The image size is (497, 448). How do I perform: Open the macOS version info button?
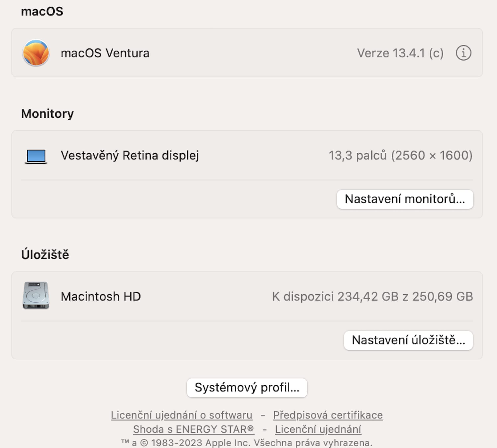[x=463, y=53]
